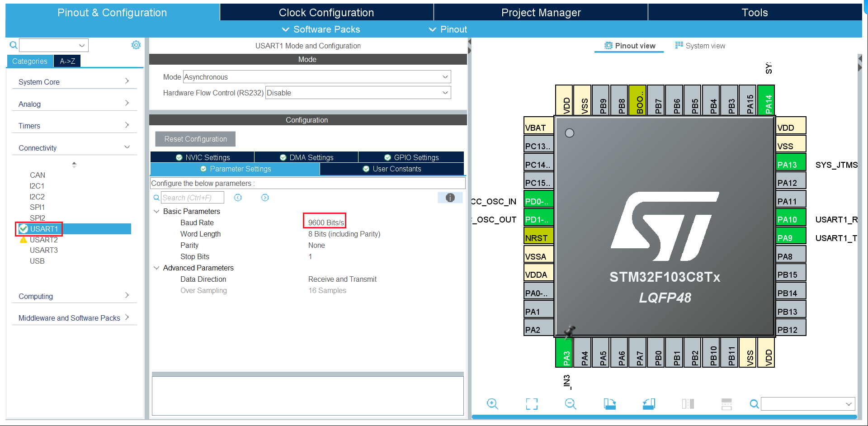Open the pin search dropdown below the chip
Viewport: 868px width, 426px height.
pyautogui.click(x=849, y=404)
